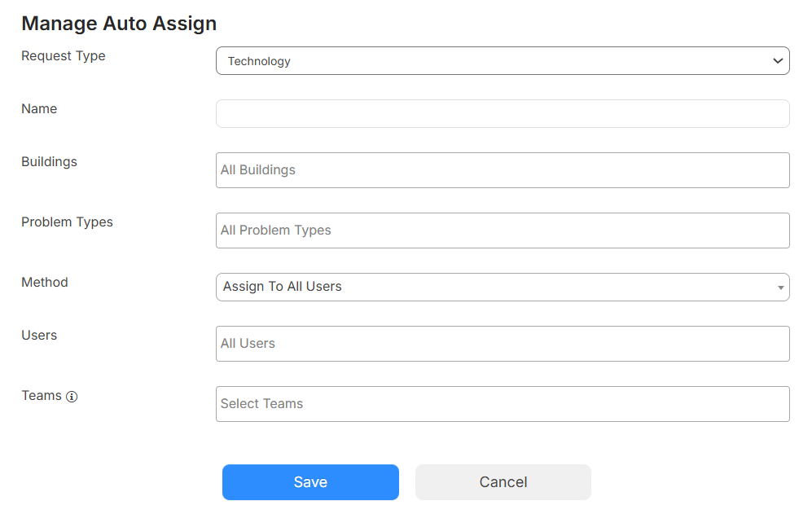Click the info icon beside Teams
The height and width of the screenshot is (527, 812).
pos(72,397)
